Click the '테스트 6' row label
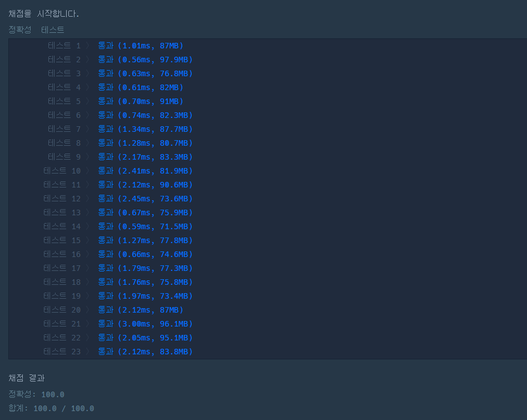 pos(64,115)
